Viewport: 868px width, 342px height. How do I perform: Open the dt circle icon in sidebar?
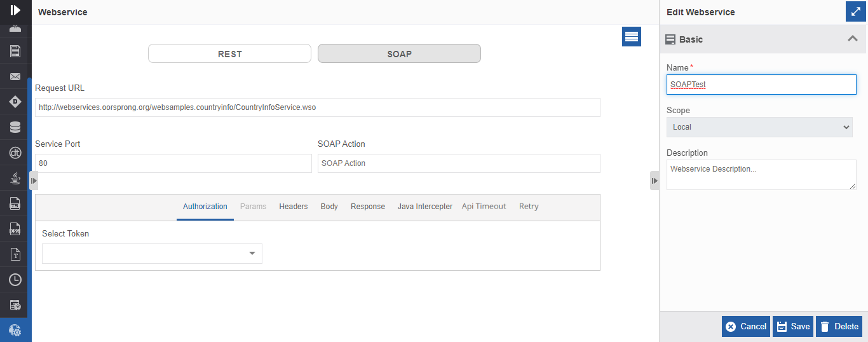15,153
